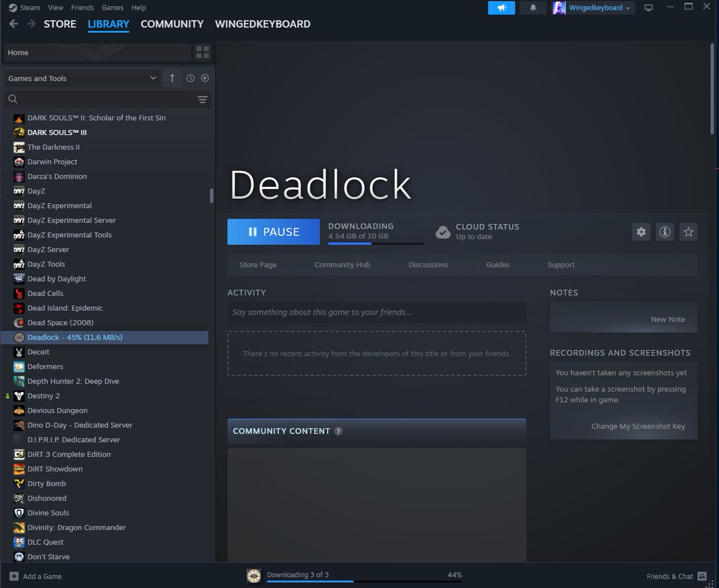Click the Deadlock download icon in bottom bar
The image size is (719, 588).
pyautogui.click(x=253, y=576)
